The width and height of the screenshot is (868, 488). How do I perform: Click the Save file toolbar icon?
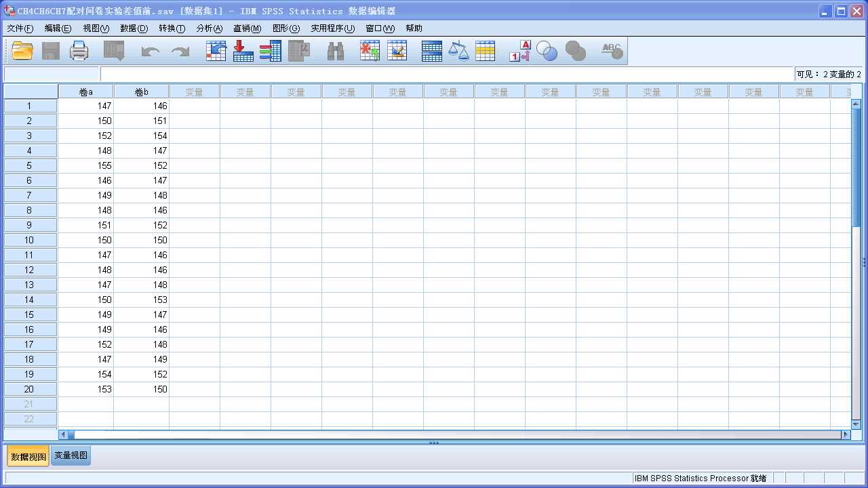click(51, 51)
